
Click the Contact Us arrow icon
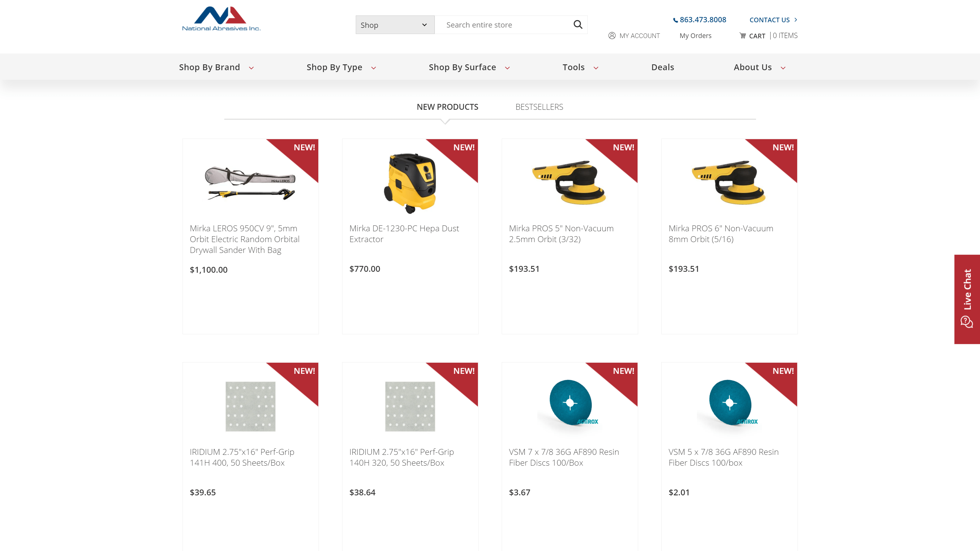[x=796, y=20]
